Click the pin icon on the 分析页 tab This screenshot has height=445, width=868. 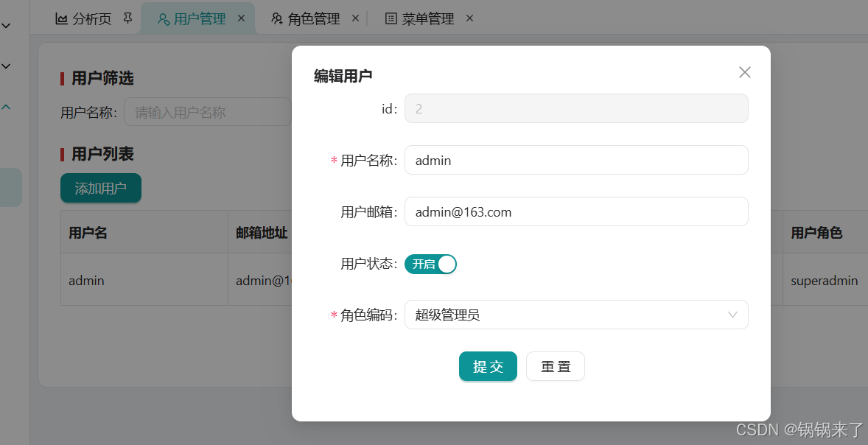[x=127, y=16]
